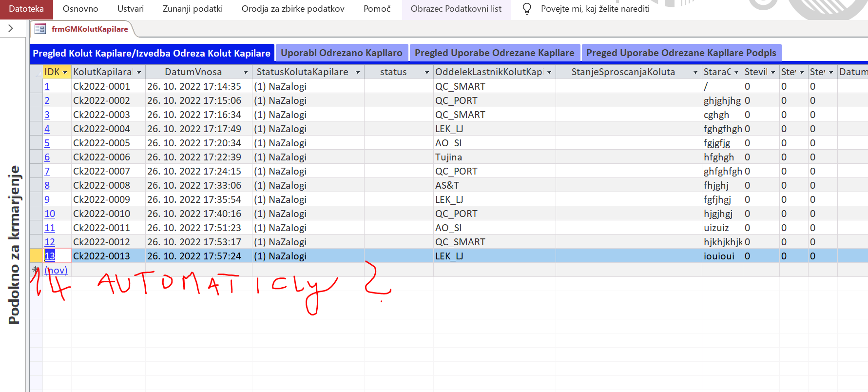Open record link 11

point(50,228)
